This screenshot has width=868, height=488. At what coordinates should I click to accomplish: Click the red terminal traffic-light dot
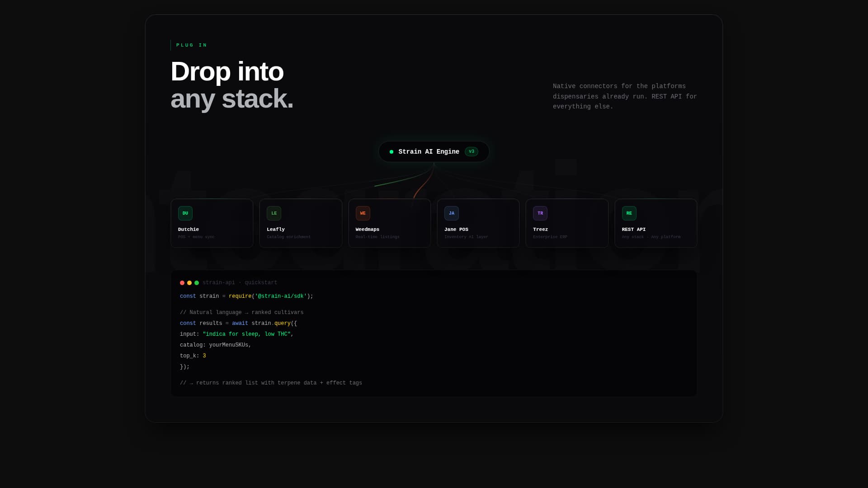[182, 282]
